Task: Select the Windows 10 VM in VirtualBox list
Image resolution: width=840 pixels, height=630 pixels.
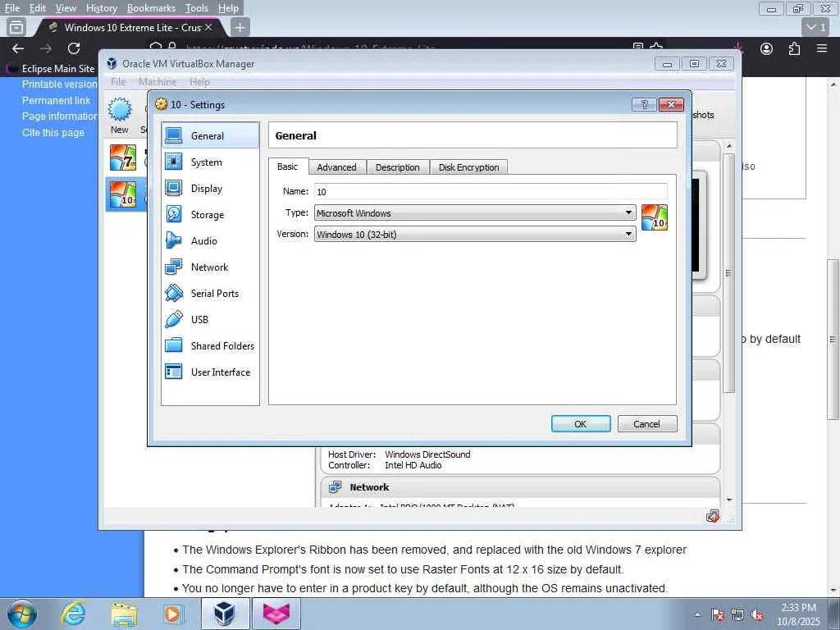Action: [x=123, y=194]
